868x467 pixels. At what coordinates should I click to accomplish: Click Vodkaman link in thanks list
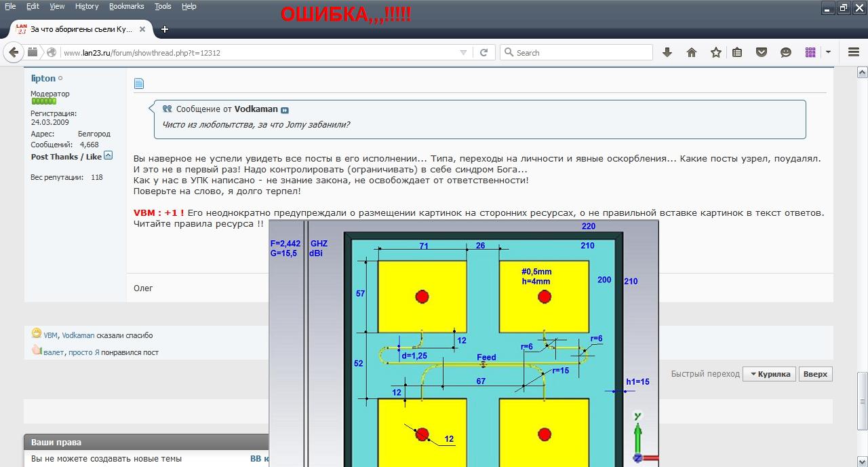click(x=78, y=335)
